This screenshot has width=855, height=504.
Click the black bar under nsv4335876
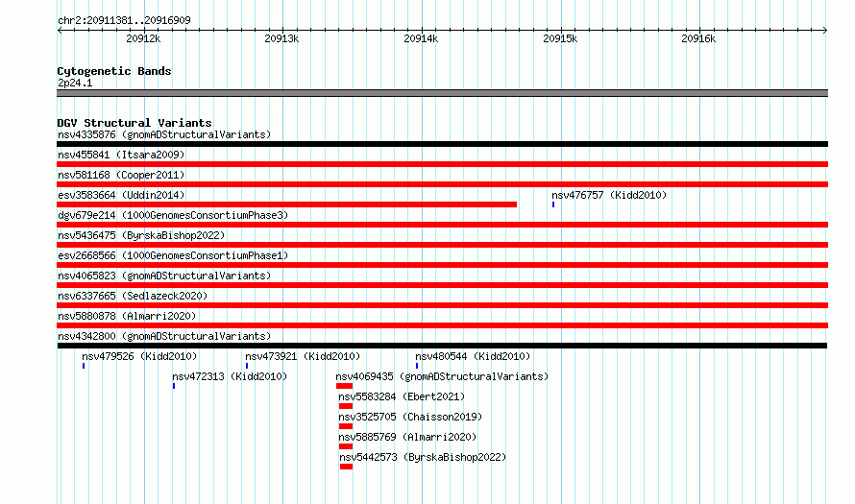442,144
